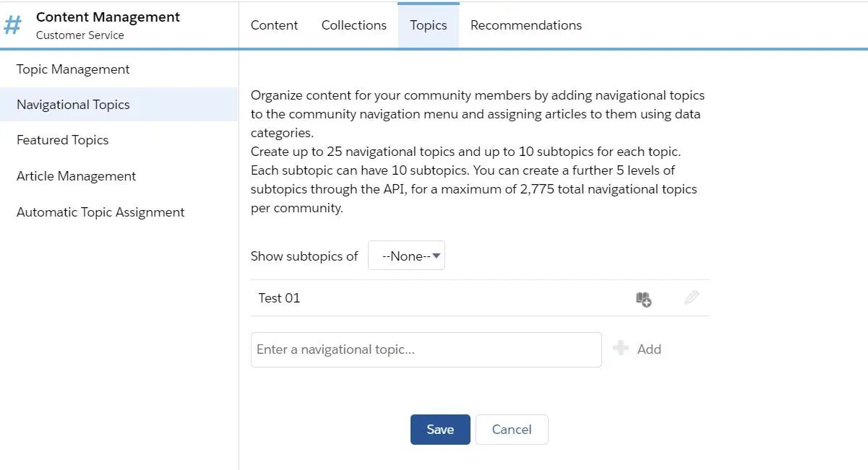Click the add subtopic icon for Test 01
The image size is (868, 470).
(643, 299)
